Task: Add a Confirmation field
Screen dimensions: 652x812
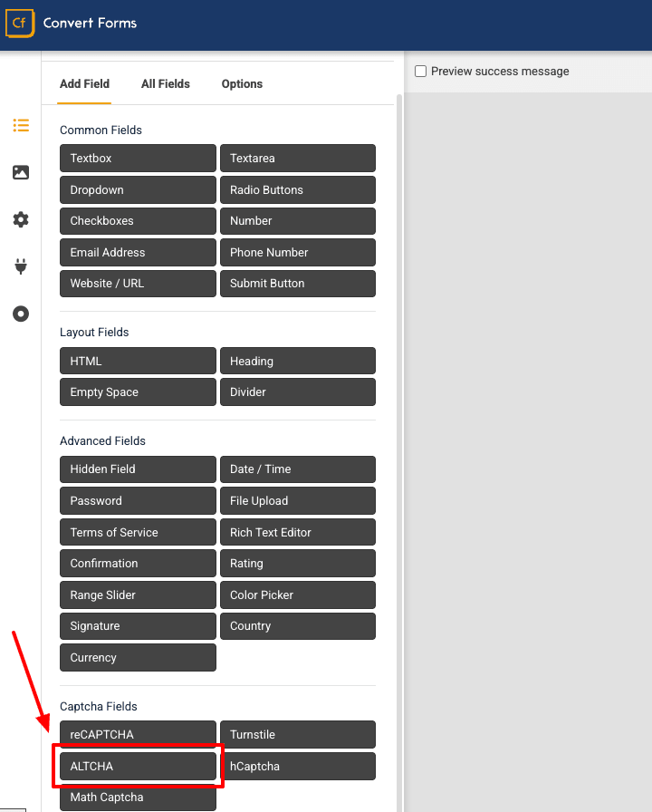Action: tap(138, 564)
